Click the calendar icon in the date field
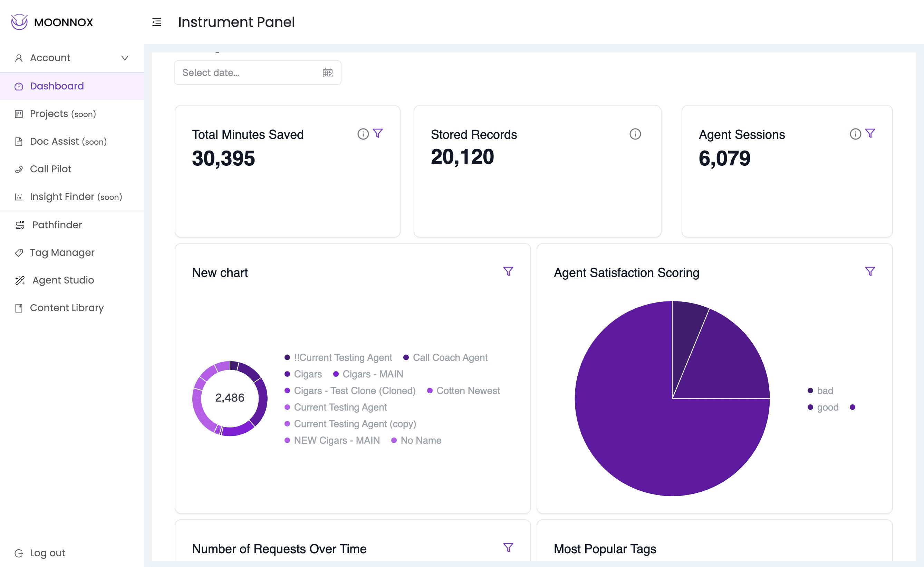Image resolution: width=924 pixels, height=567 pixels. 328,73
